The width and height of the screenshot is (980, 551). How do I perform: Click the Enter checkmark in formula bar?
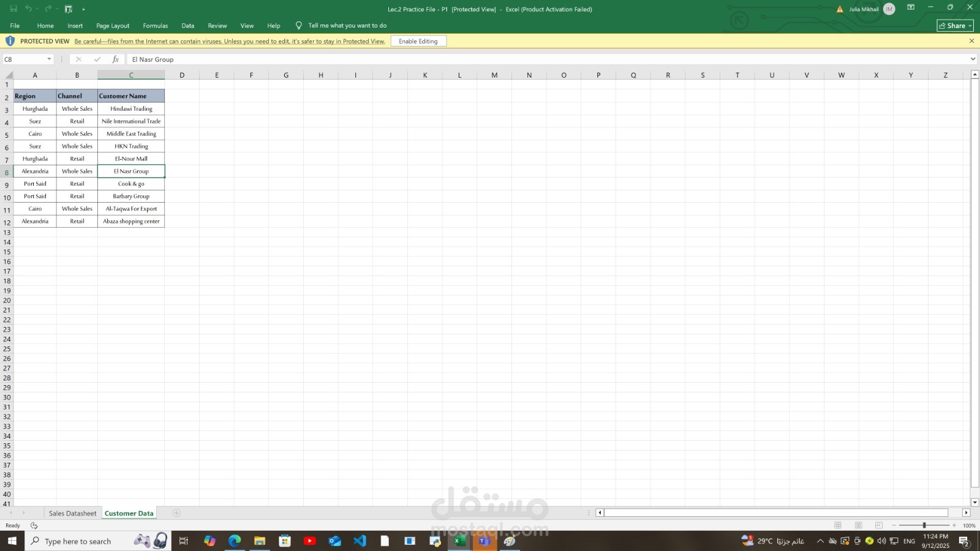(x=97, y=59)
